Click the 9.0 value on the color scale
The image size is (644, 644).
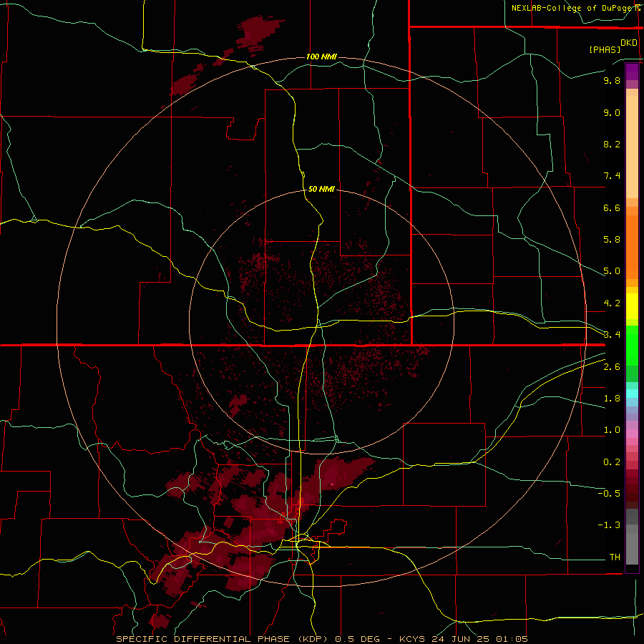point(612,112)
